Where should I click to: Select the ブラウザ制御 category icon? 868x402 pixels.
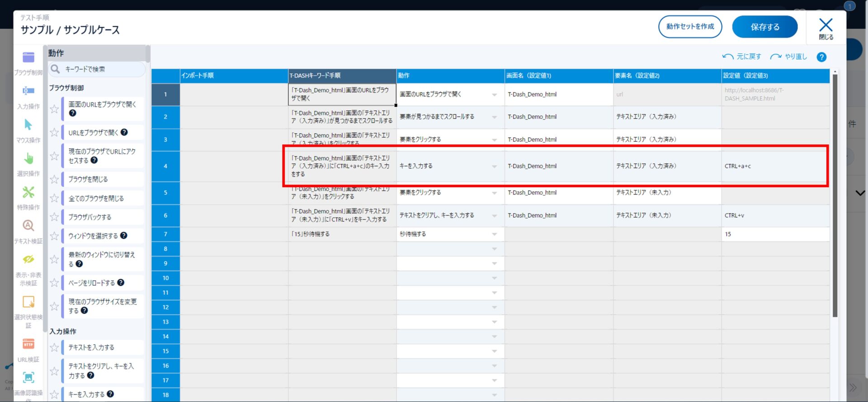point(28,58)
